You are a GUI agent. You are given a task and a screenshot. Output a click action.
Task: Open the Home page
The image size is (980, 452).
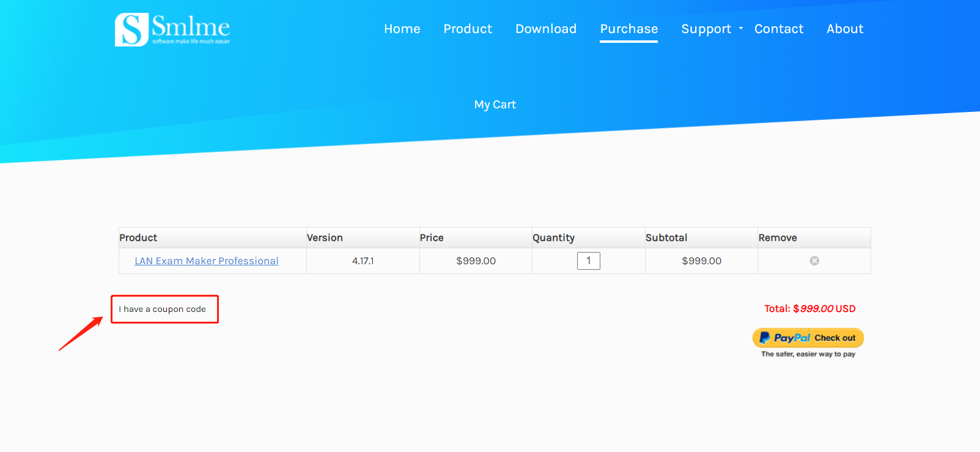pos(402,29)
